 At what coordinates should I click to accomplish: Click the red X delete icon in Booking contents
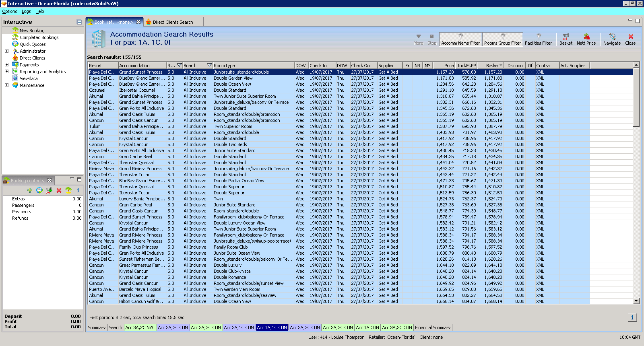pos(59,190)
